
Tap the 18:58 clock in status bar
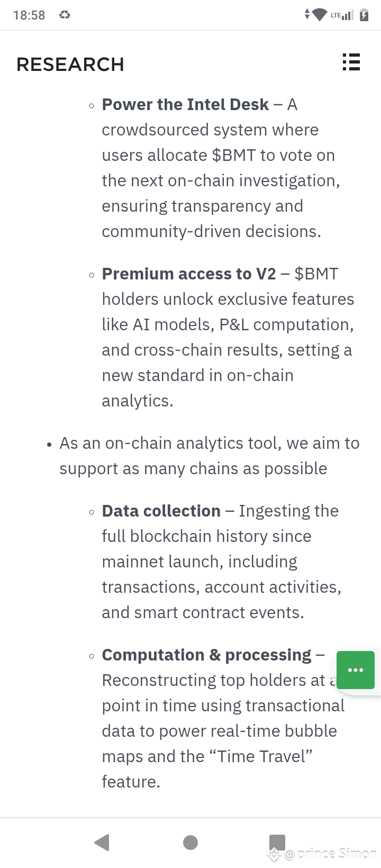(29, 15)
